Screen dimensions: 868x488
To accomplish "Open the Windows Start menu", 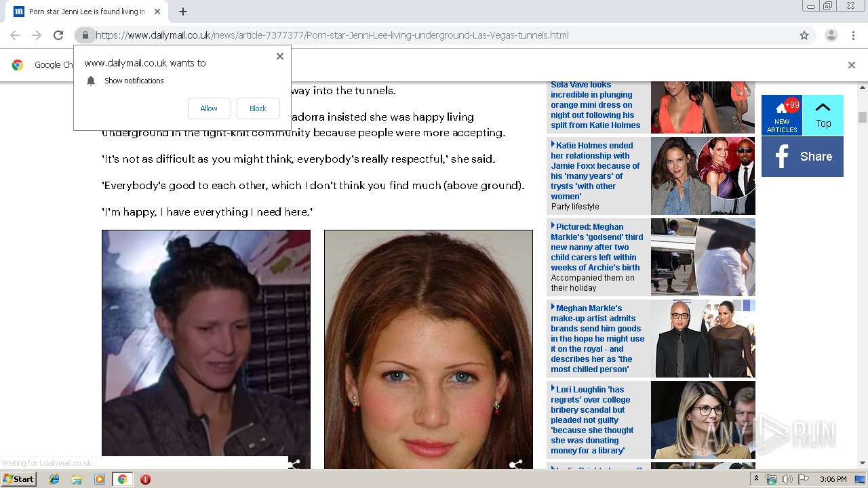I will tap(19, 479).
